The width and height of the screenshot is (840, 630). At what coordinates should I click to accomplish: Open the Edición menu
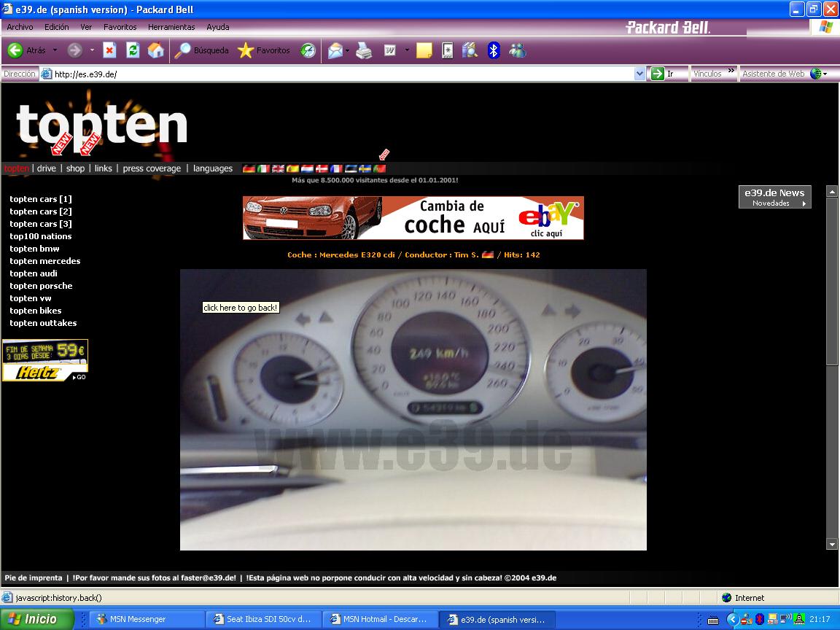57,27
